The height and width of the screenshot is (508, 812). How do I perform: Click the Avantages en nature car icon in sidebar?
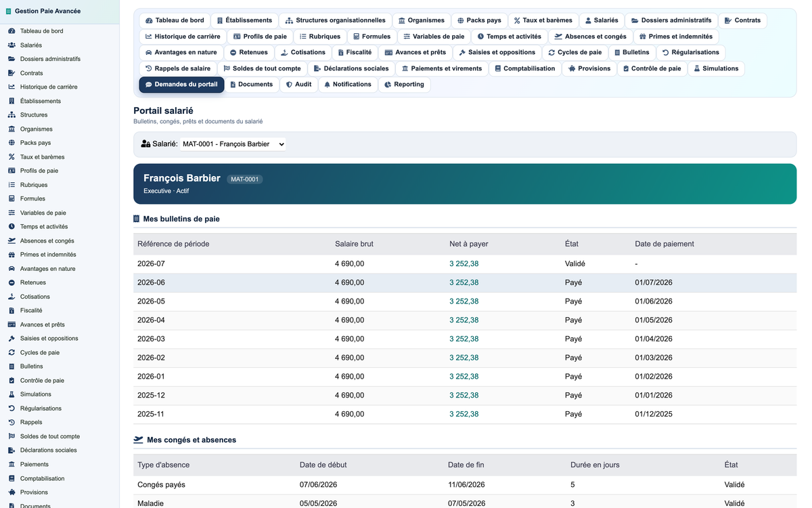[12, 269]
